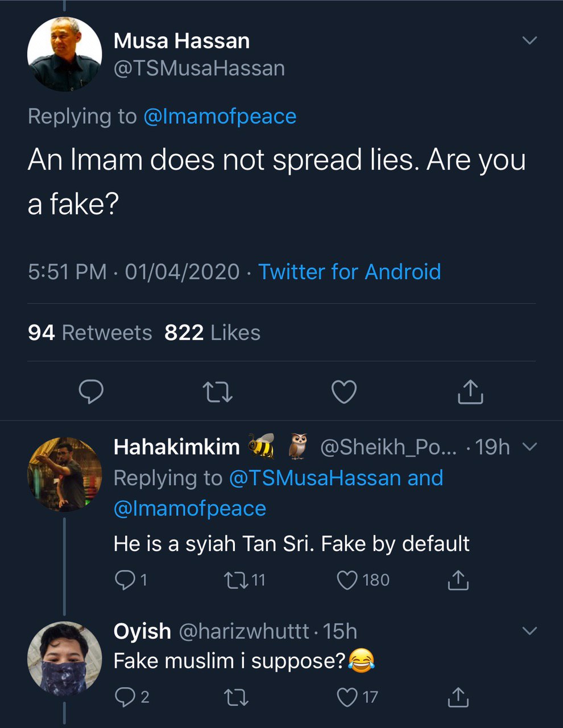Share Hahakimkim's reply tweet
Image resolution: width=563 pixels, height=728 pixels.
pos(458,580)
